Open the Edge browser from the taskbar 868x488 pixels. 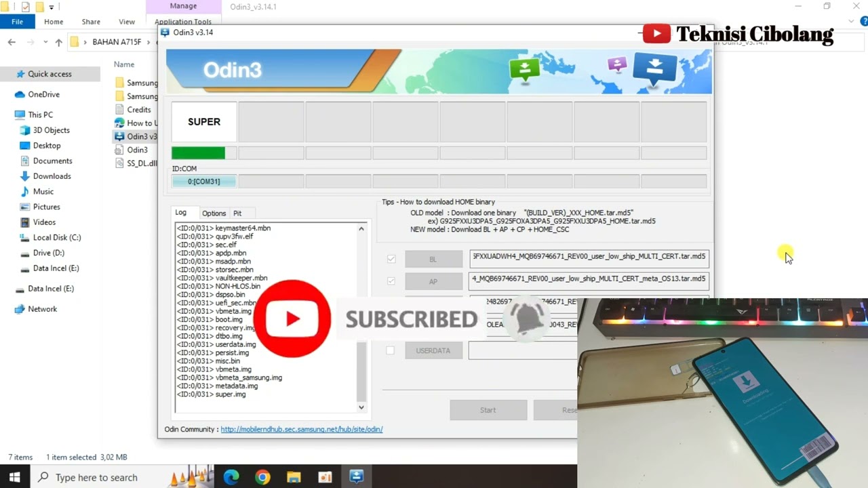pos(231,477)
